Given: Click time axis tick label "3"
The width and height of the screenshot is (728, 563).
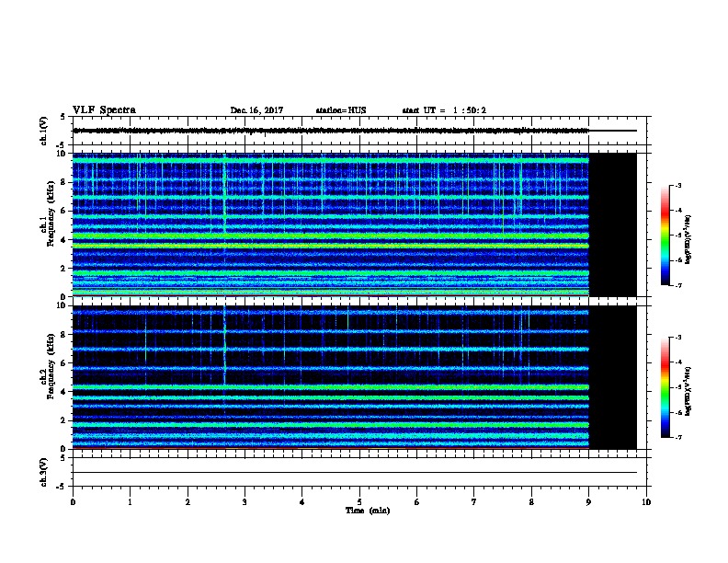Looking at the screenshot, I should point(245,502).
